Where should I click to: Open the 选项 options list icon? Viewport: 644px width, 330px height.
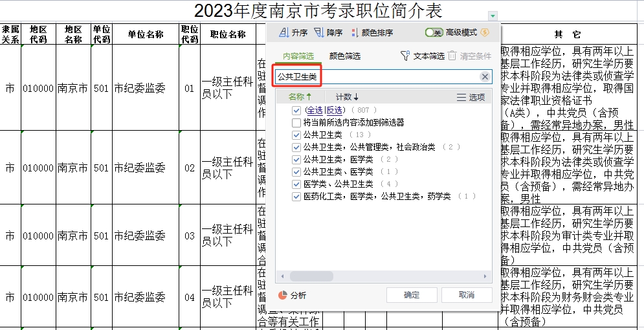[x=461, y=97]
